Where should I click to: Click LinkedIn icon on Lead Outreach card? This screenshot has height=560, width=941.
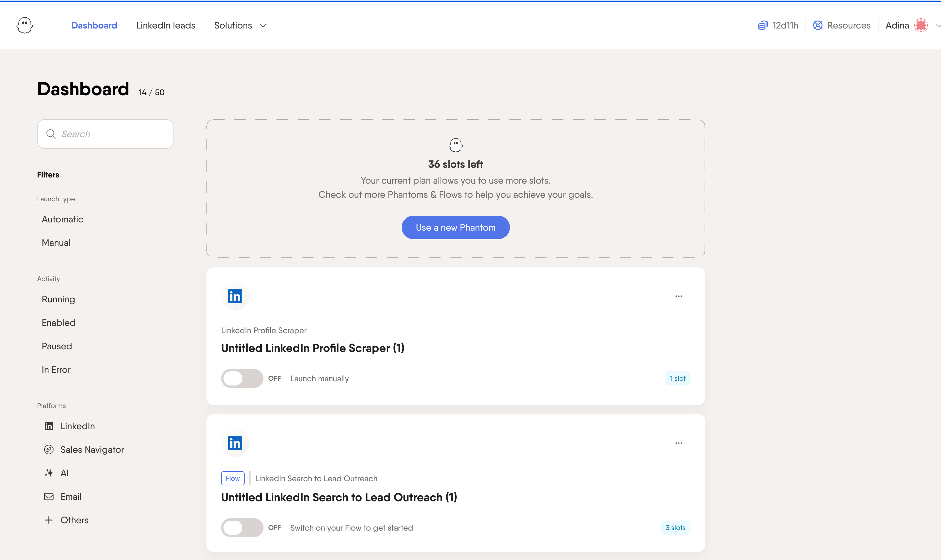click(x=235, y=443)
